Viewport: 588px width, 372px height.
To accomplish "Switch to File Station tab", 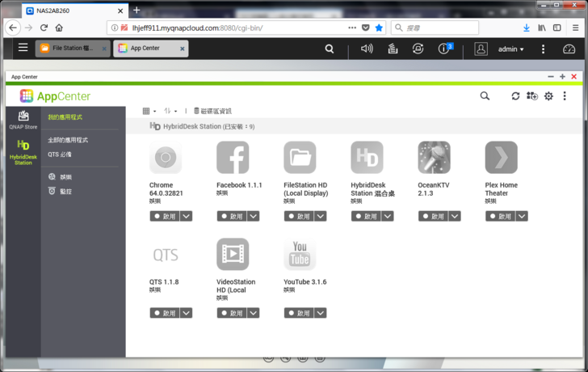I will click(x=73, y=49).
